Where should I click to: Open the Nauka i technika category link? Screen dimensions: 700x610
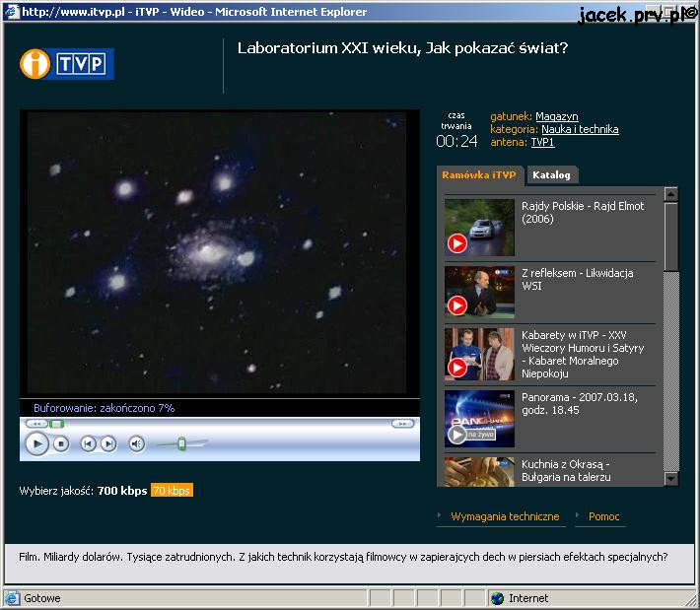point(580,129)
